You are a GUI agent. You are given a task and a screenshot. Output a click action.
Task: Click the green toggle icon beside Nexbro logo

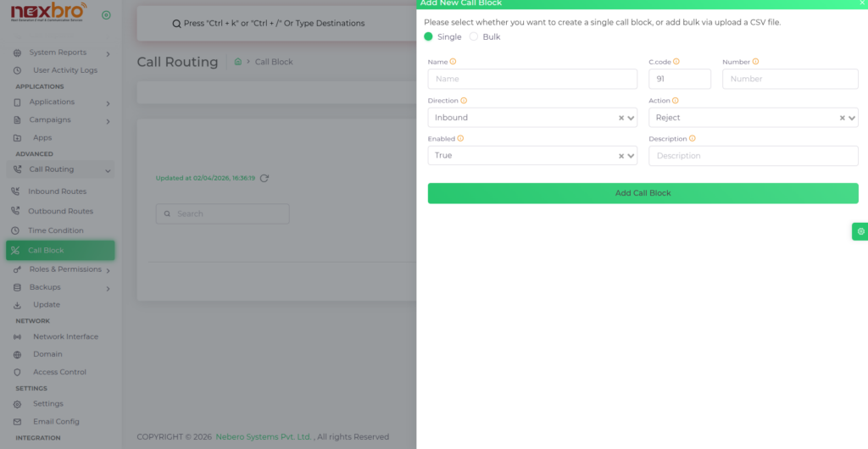[x=106, y=15]
